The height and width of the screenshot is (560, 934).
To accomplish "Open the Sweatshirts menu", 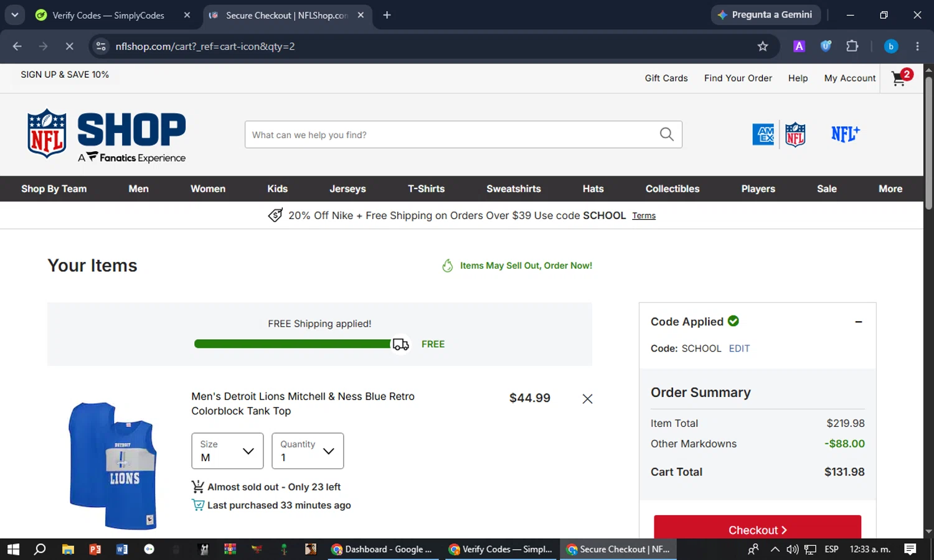I will tap(514, 189).
